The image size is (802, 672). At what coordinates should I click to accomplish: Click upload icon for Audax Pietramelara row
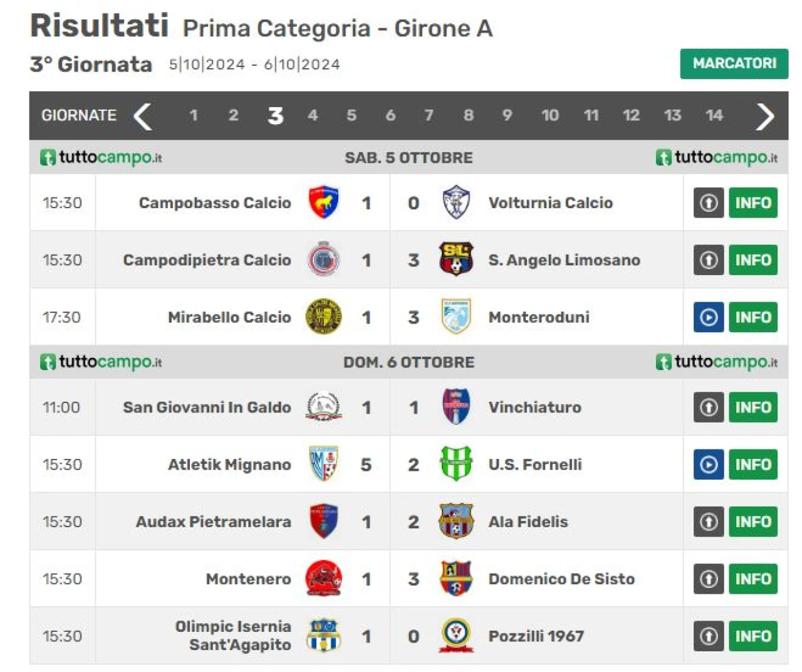(x=709, y=522)
